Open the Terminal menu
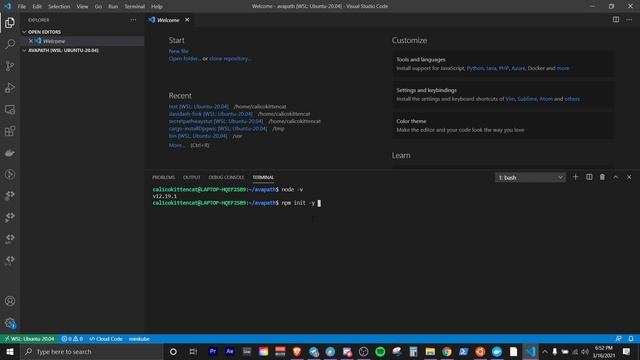This screenshot has width=640, height=360. (x=134, y=6)
